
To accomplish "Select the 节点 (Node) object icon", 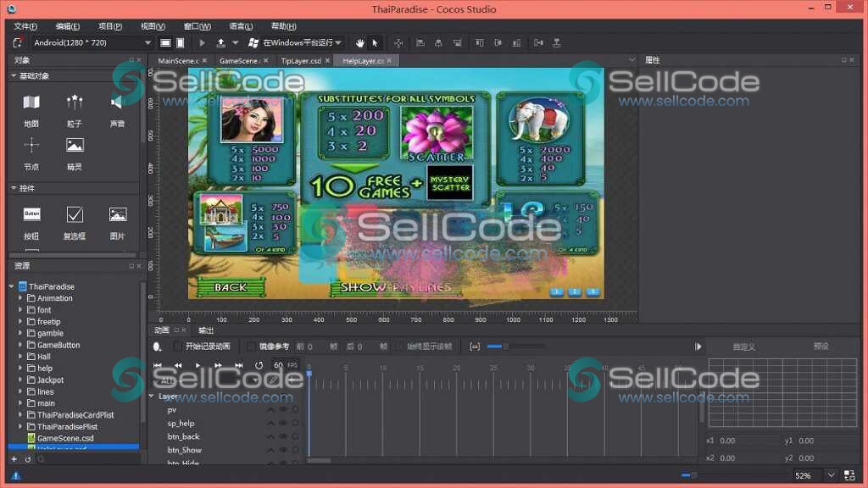I will (x=31, y=146).
